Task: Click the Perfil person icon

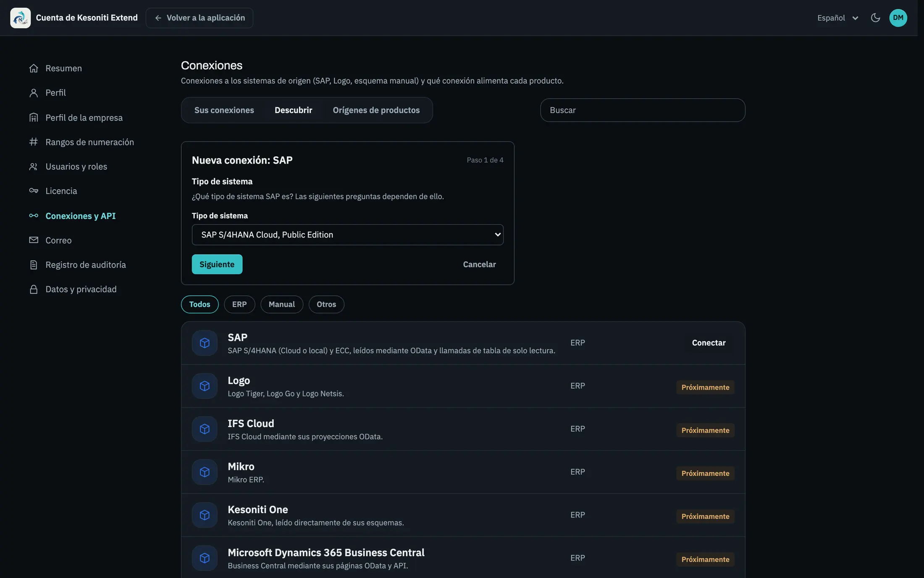Action: point(34,92)
